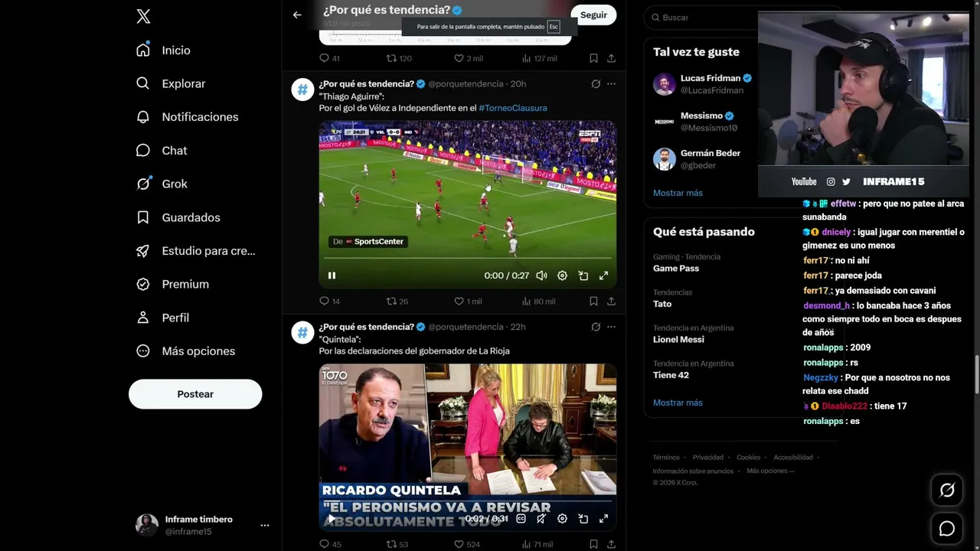Viewport: 980px width, 551px height.
Task: Go to Inicio home feed
Action: [163, 51]
